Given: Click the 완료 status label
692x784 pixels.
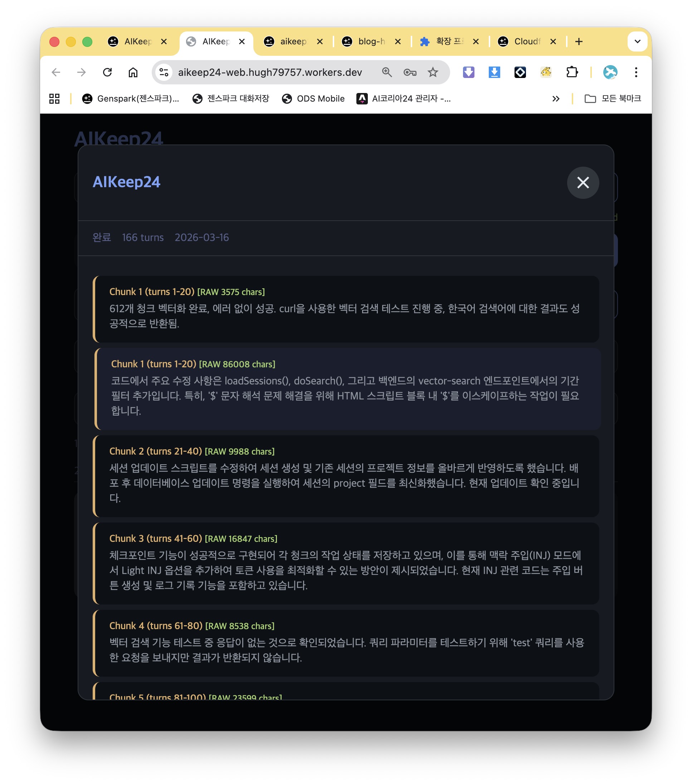Looking at the screenshot, I should click(102, 237).
